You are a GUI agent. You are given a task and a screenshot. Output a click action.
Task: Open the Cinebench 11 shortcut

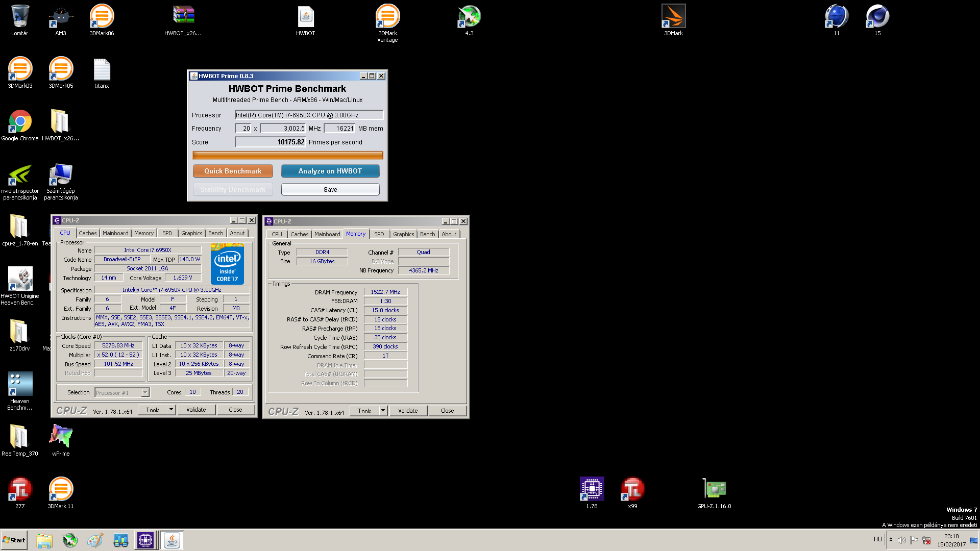coord(837,20)
